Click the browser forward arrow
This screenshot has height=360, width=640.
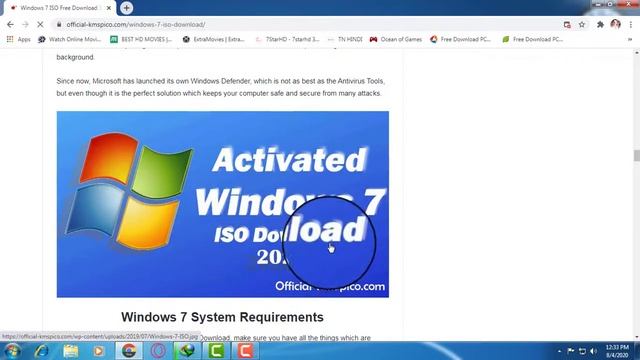[x=25, y=24]
